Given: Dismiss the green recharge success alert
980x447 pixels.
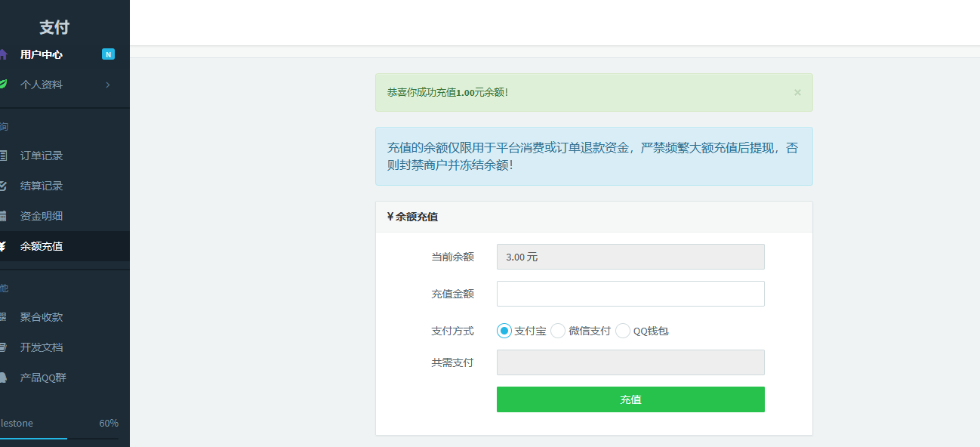Looking at the screenshot, I should [x=797, y=92].
